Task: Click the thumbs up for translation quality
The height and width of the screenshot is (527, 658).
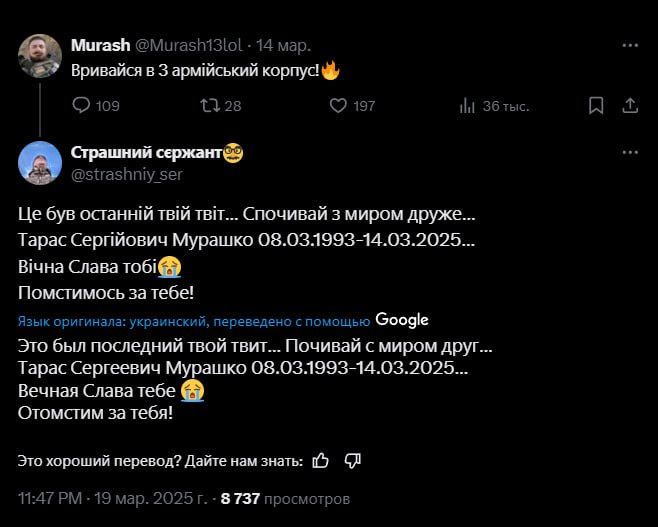Action: pos(321,461)
